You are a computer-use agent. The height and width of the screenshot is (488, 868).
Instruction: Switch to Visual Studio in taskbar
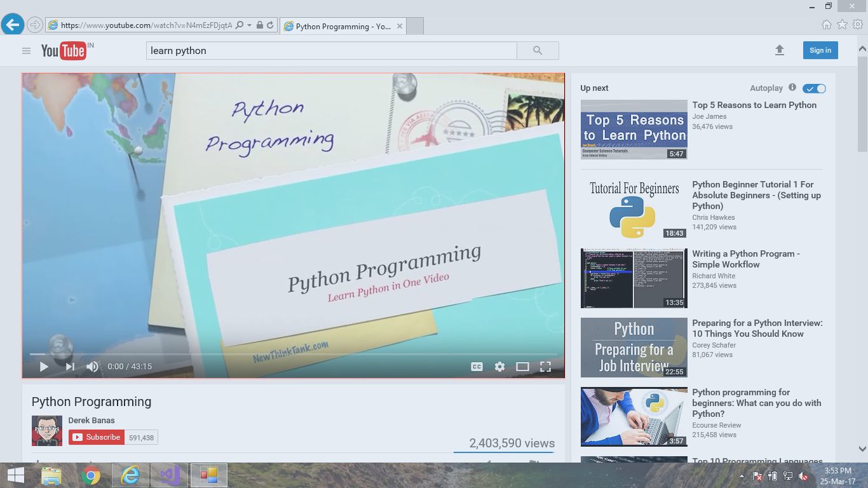(170, 475)
